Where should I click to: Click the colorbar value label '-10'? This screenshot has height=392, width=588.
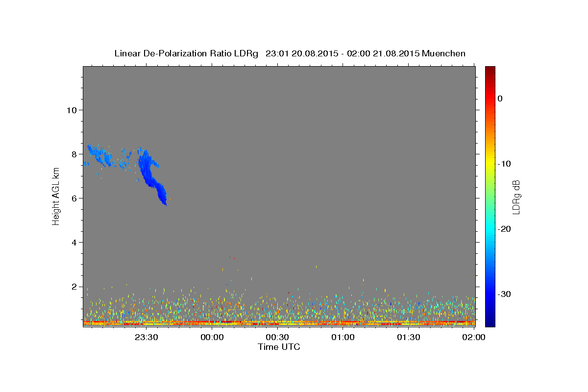(x=504, y=164)
